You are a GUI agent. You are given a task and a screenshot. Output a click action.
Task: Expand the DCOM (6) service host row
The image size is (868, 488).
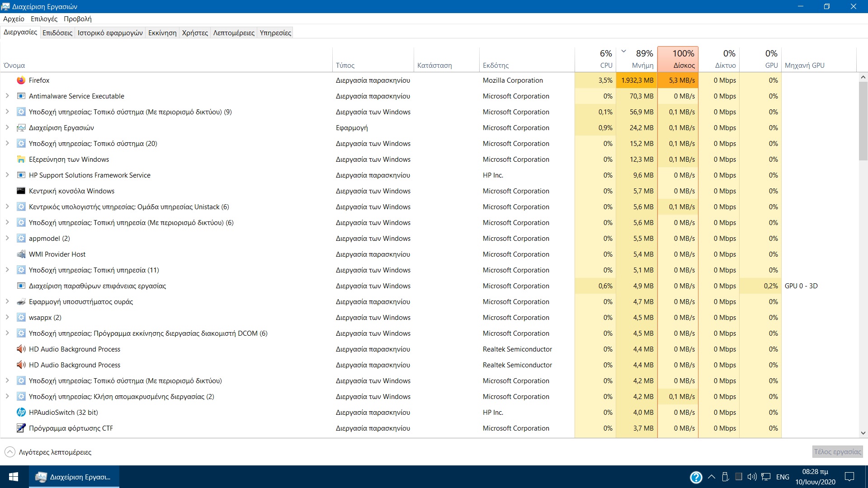coord(7,333)
